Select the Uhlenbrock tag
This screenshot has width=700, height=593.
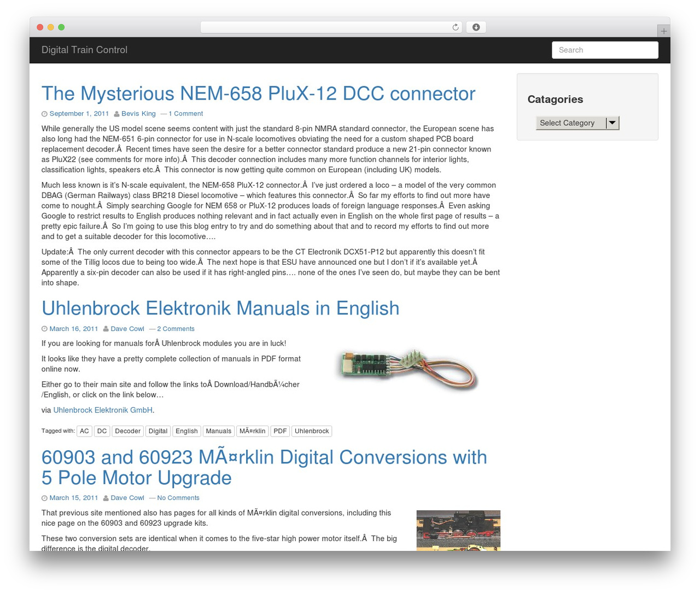click(x=312, y=431)
